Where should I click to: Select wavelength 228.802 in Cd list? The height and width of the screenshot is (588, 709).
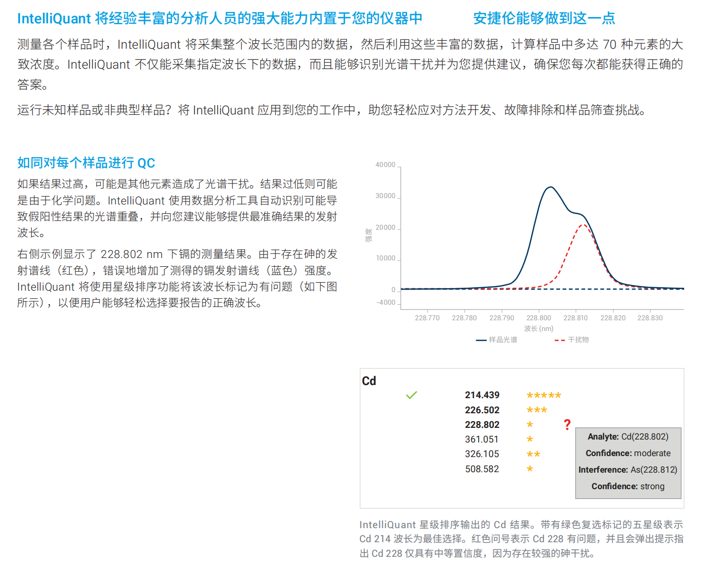482,424
